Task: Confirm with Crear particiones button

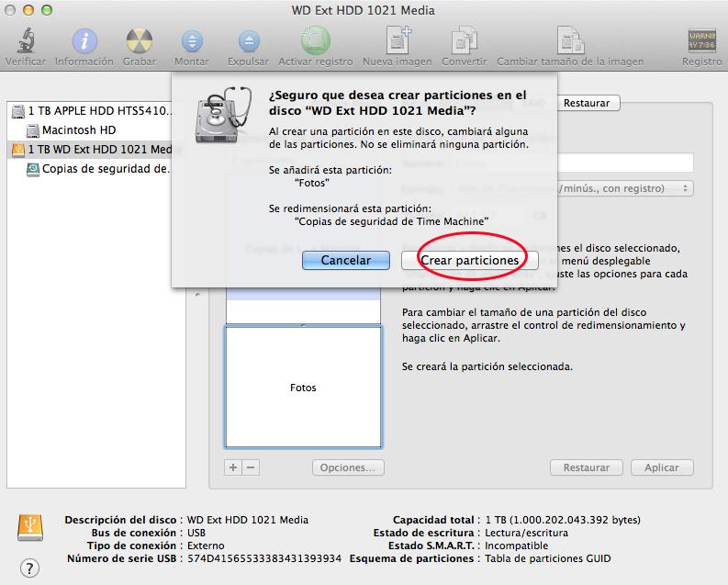Action: point(470,261)
